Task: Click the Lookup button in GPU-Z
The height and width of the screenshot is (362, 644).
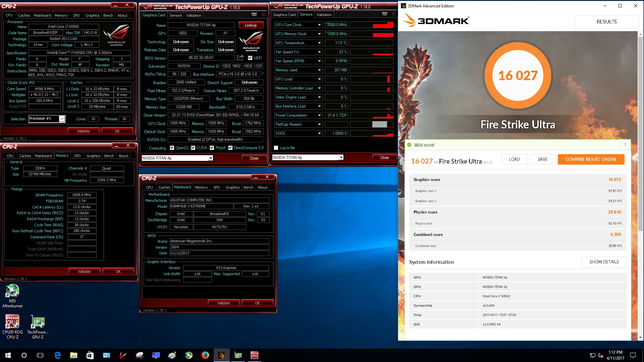Action: (x=251, y=25)
